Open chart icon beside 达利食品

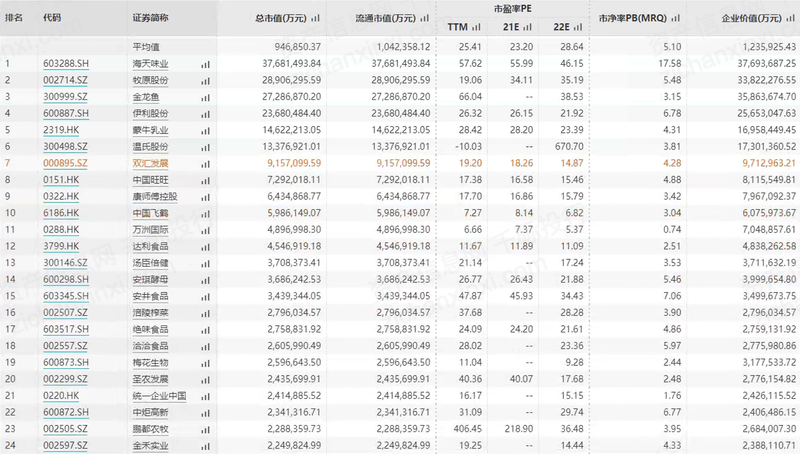click(x=205, y=247)
